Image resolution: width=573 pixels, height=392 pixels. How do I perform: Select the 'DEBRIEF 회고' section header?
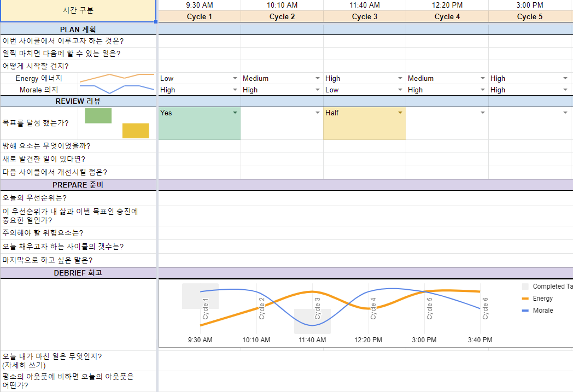pyautogui.click(x=78, y=273)
